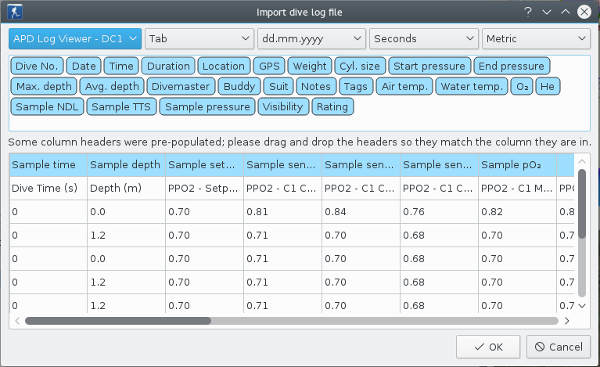Image resolution: width=600 pixels, height=367 pixels.
Task: Select the Location header tag
Action: click(x=224, y=66)
